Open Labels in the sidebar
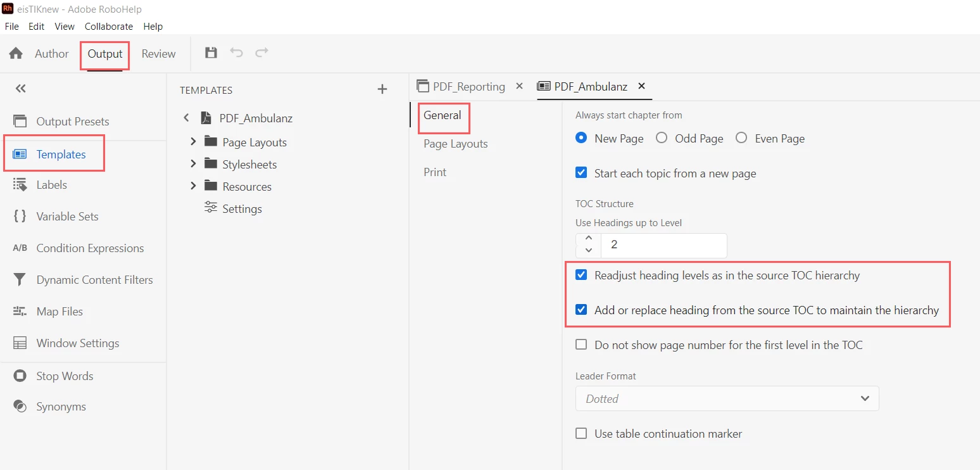This screenshot has width=980, height=470. coord(52,185)
